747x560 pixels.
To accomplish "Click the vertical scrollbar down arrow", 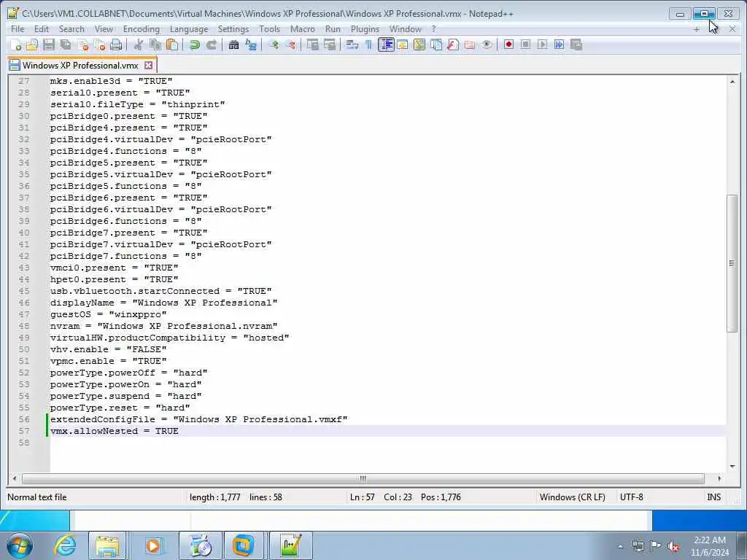I will click(732, 466).
